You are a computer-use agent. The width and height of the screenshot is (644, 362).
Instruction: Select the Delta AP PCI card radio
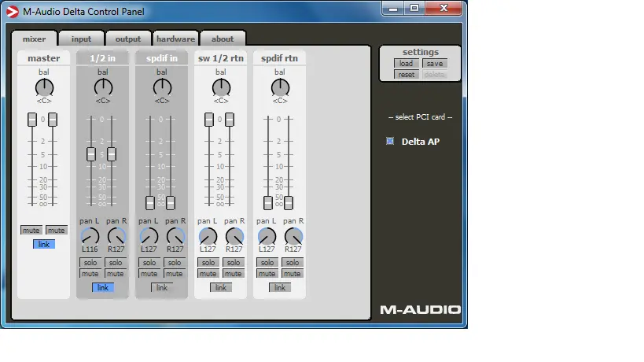click(x=390, y=142)
